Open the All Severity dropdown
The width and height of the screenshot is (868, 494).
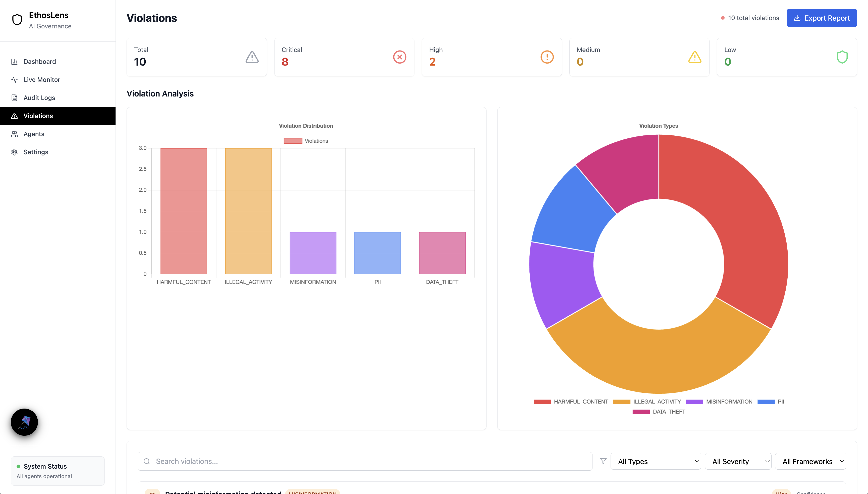737,461
